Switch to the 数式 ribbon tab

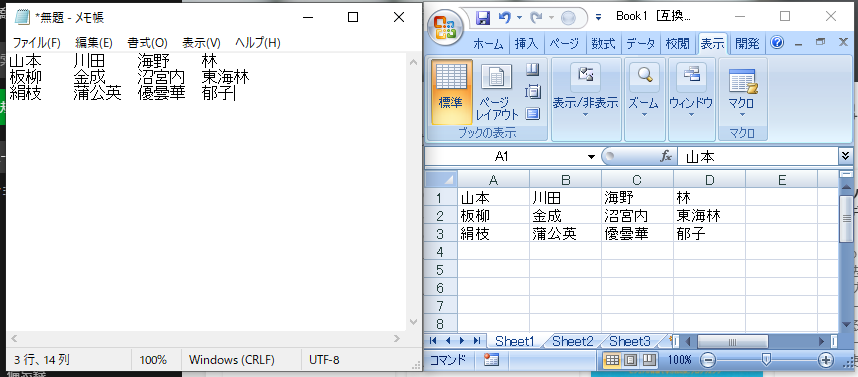coord(604,43)
